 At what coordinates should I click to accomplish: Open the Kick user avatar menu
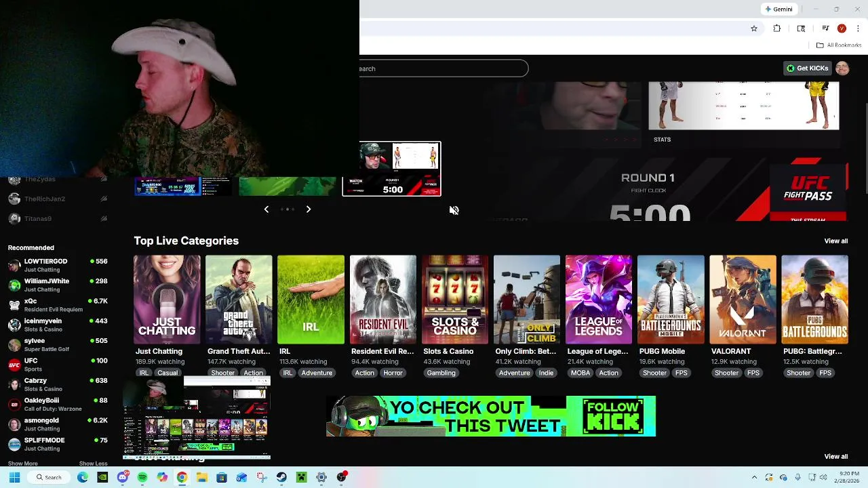pos(842,68)
